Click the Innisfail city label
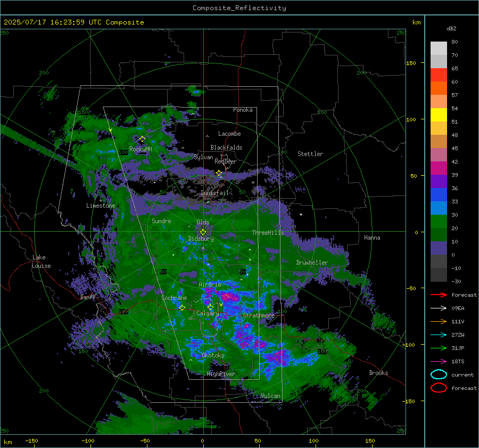Image resolution: width=479 pixels, height=448 pixels. pos(214,193)
